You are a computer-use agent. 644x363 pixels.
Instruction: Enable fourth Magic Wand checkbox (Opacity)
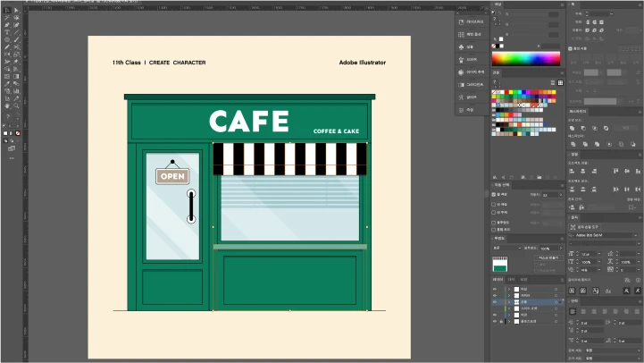coord(494,223)
